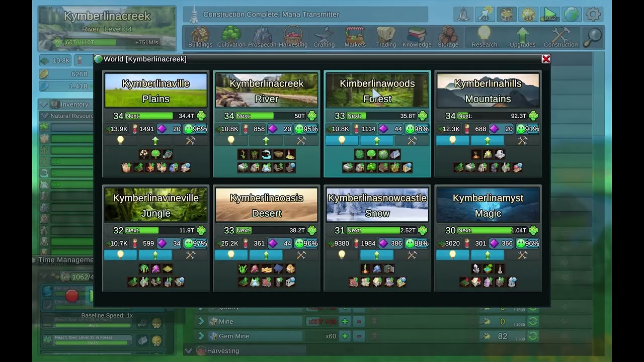Image resolution: width=644 pixels, height=362 pixels.
Task: Click the cursor x1 multiplier icon
Action: pyautogui.click(x=485, y=14)
